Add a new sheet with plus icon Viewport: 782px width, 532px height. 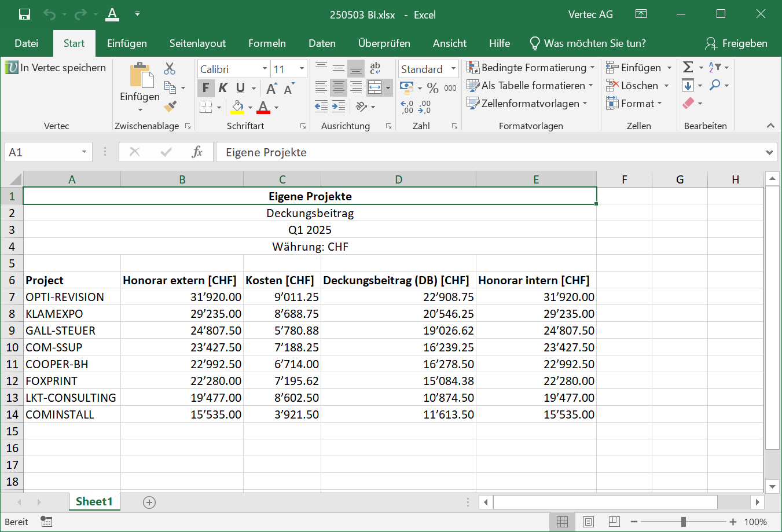click(149, 502)
